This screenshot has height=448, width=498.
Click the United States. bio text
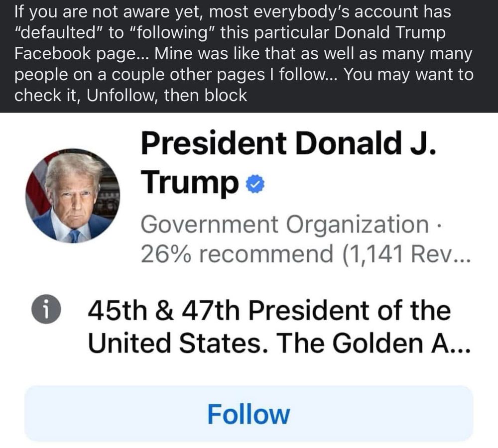point(178,343)
